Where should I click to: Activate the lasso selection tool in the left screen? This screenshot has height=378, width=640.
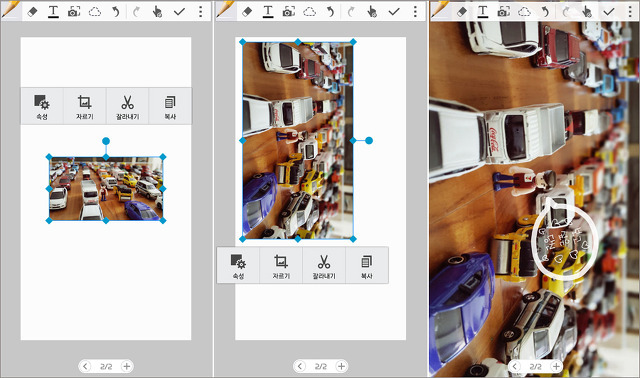(x=95, y=12)
